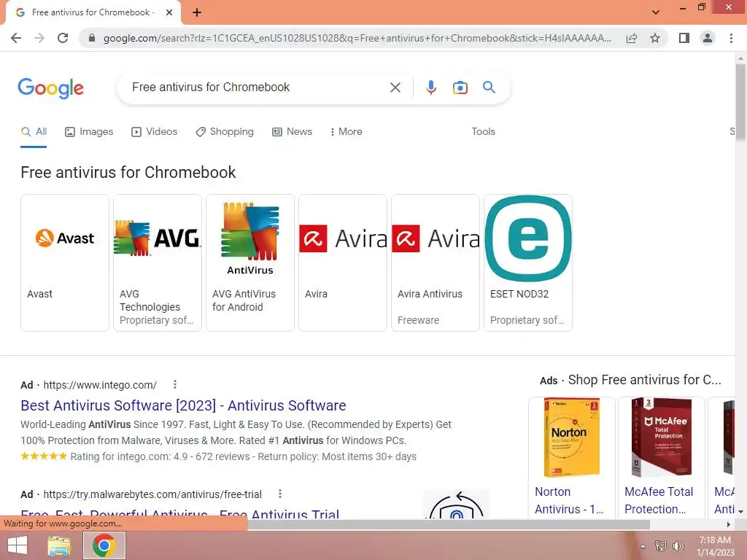Open a new tab with the plus icon
747x560 pixels.
[x=197, y=13]
